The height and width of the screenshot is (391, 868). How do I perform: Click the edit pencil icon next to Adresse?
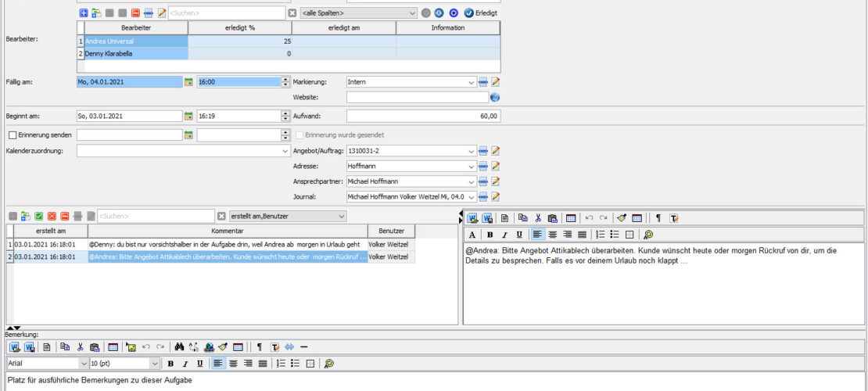(x=494, y=166)
